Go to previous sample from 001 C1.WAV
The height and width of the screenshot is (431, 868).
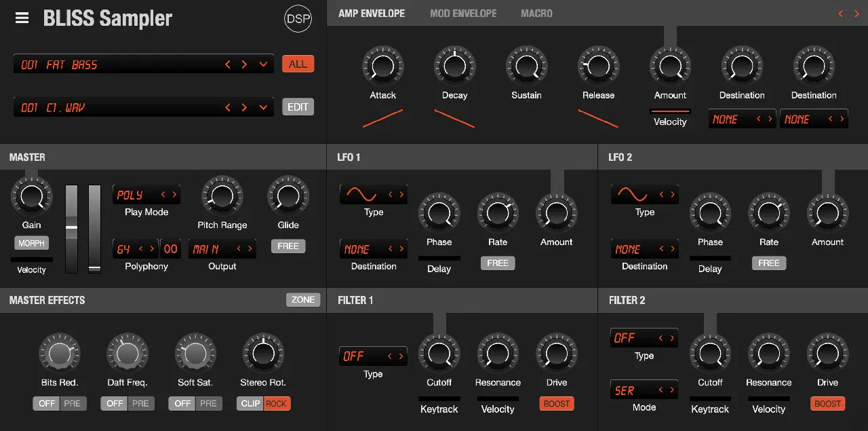(228, 107)
